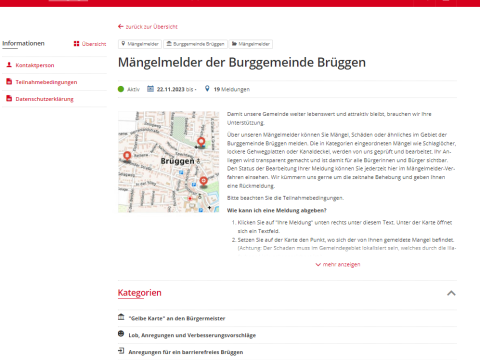The height and width of the screenshot is (360, 480).
Task: Click the lower red map marker near the park
Action: pos(203,182)
